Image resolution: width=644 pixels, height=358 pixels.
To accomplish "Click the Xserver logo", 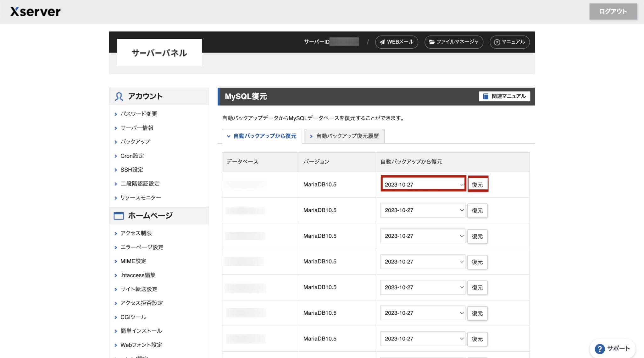I will (x=36, y=11).
